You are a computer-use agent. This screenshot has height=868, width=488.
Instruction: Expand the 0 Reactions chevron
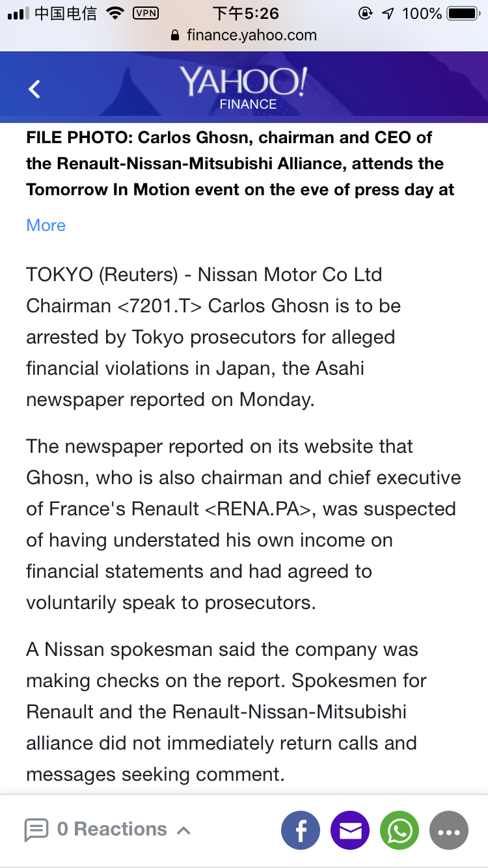point(183,830)
